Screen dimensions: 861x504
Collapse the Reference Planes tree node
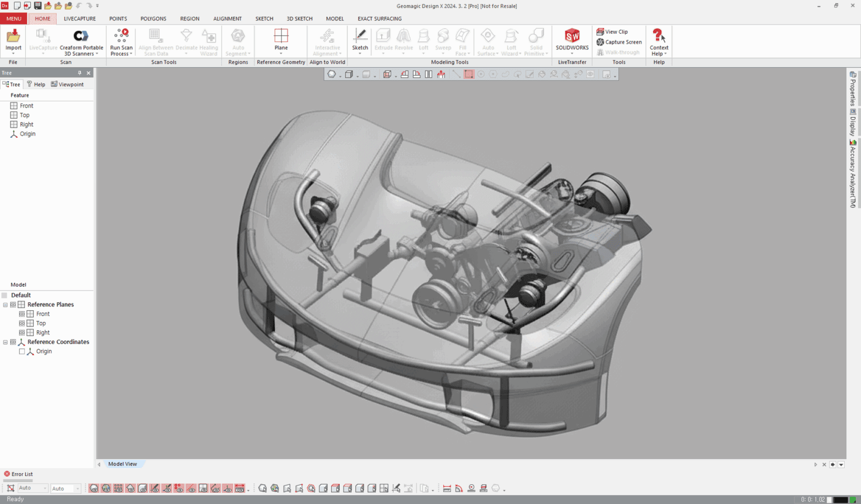[4, 304]
